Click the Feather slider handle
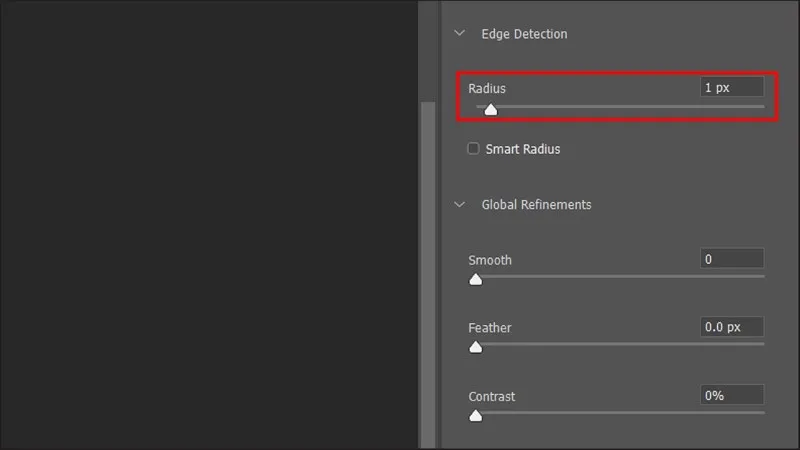 (476, 348)
